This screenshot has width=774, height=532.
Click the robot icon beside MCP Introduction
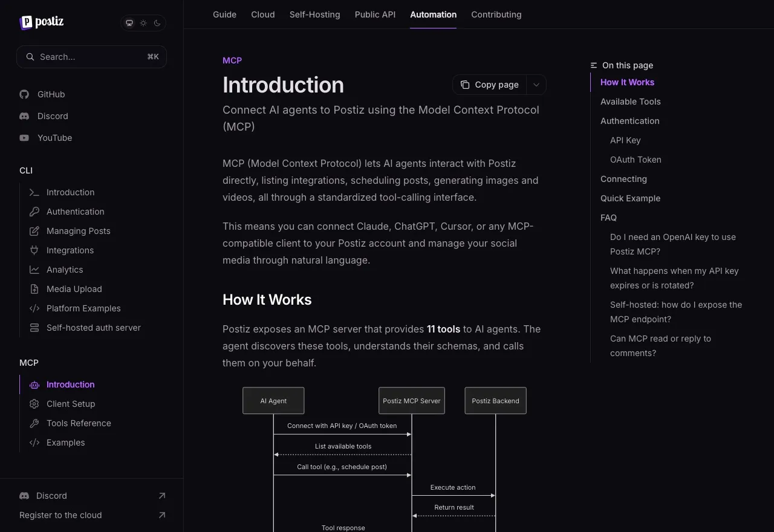pyautogui.click(x=34, y=384)
